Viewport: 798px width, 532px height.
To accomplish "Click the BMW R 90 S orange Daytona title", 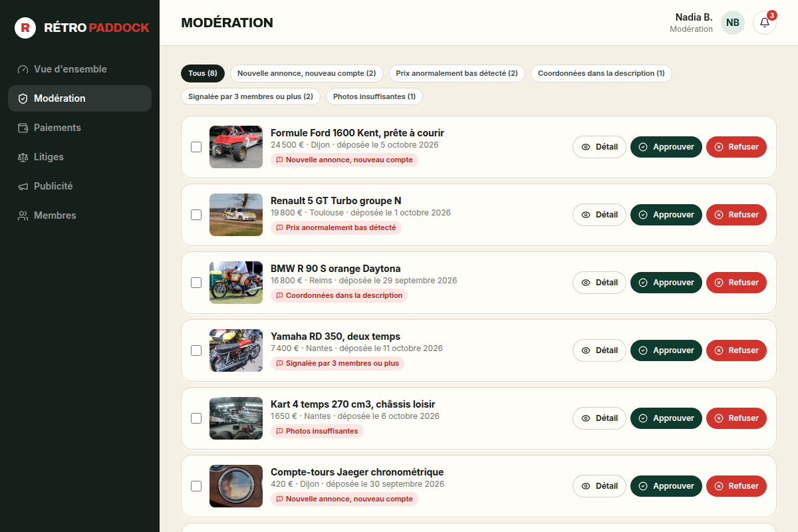I will point(336,269).
